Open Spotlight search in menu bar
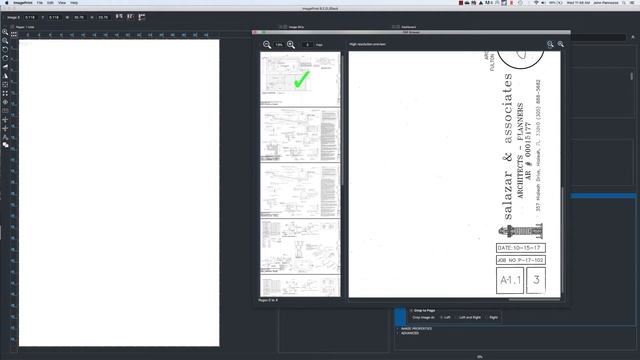 pyautogui.click(x=624, y=3)
